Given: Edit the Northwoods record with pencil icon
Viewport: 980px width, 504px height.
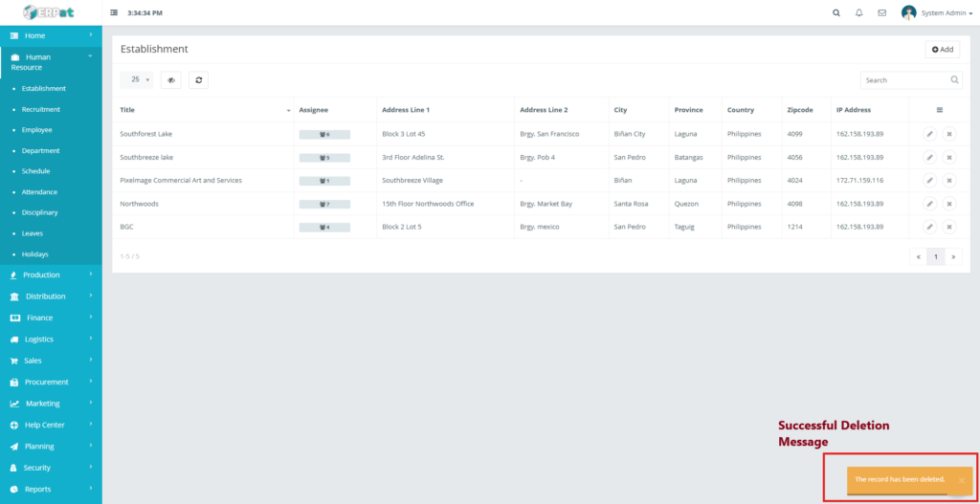Looking at the screenshot, I should pos(929,204).
